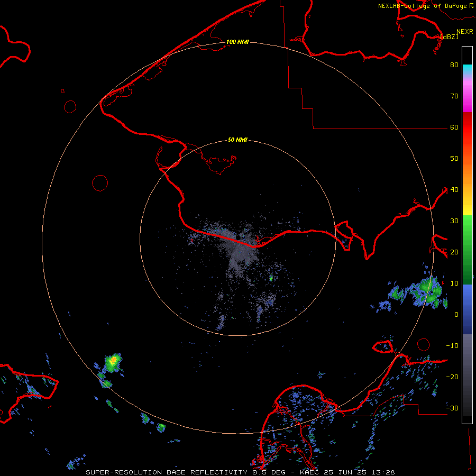Pick the 40 tick label on the dBZ scale

point(454,190)
